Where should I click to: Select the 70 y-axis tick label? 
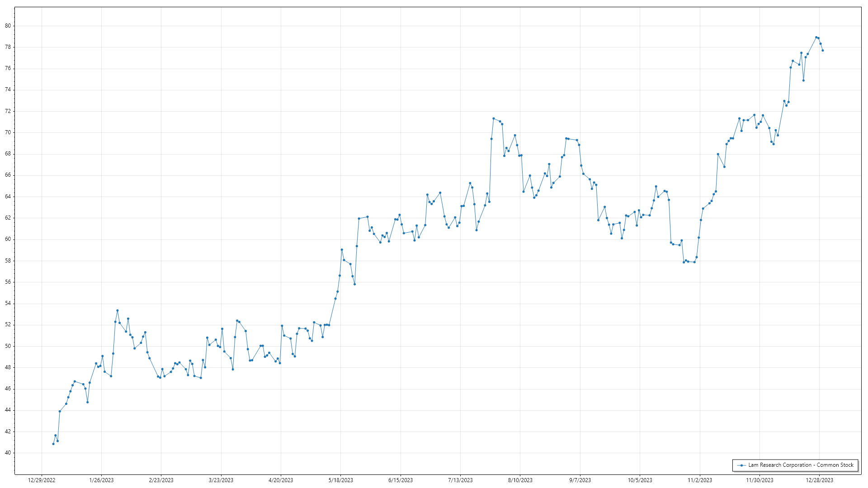(x=8, y=133)
